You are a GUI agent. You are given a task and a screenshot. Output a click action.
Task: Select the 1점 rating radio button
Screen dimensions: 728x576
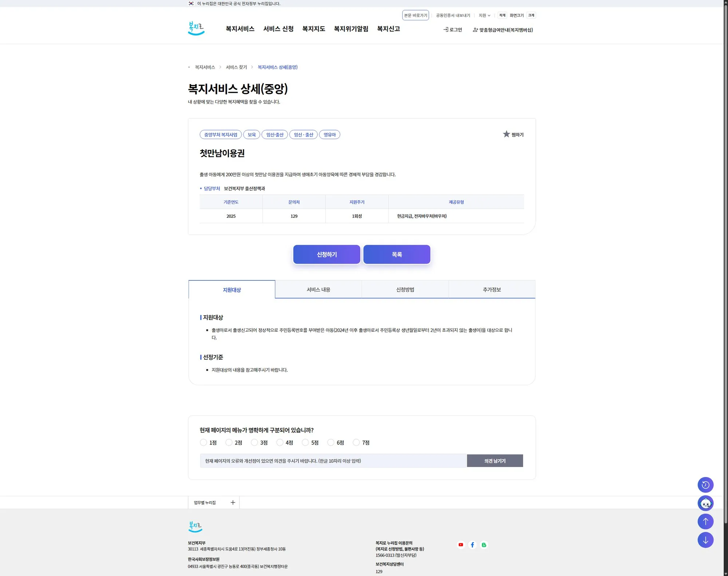pyautogui.click(x=203, y=442)
